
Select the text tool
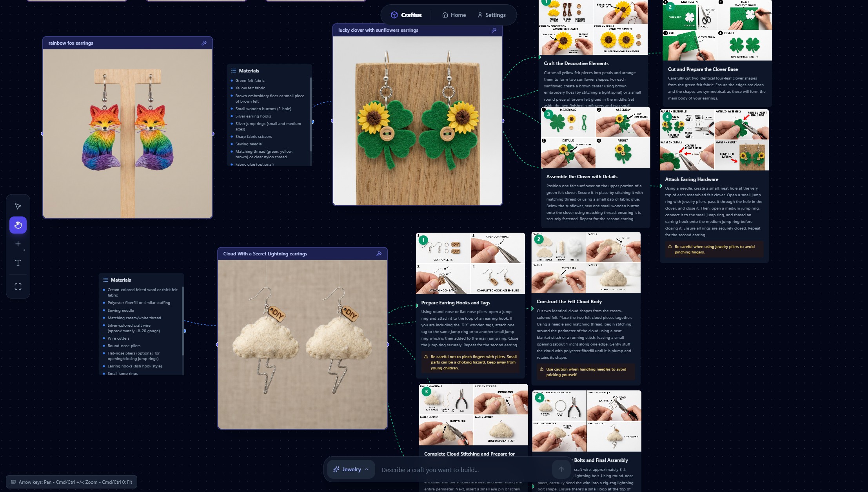pos(18,263)
